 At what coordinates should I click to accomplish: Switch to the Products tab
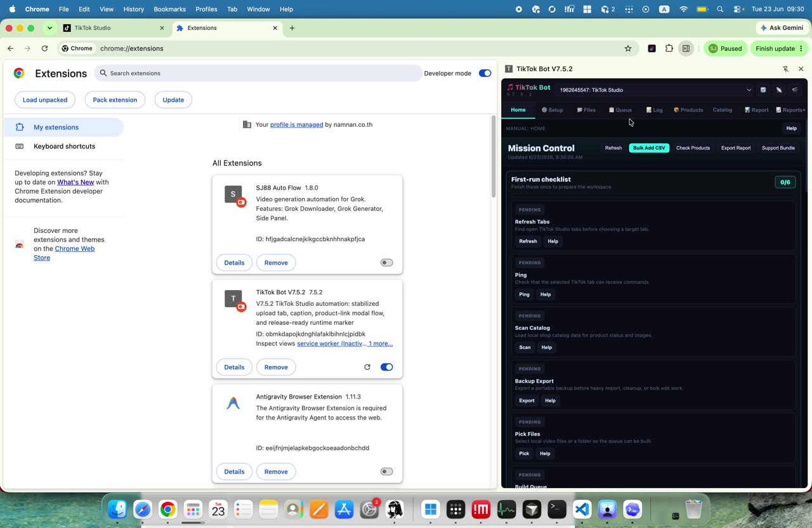click(x=688, y=110)
